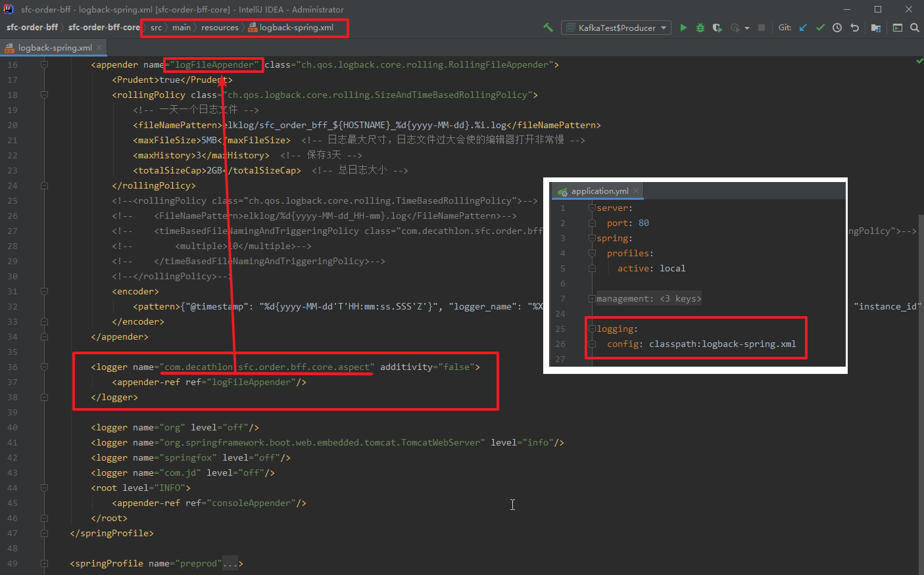
Task: Click the Profiler run icon
Action: click(735, 28)
